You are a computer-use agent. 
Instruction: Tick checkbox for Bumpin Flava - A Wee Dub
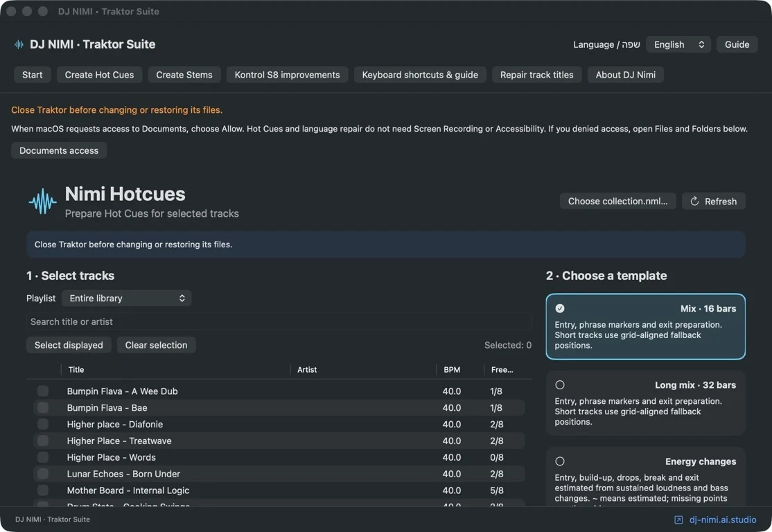43,391
